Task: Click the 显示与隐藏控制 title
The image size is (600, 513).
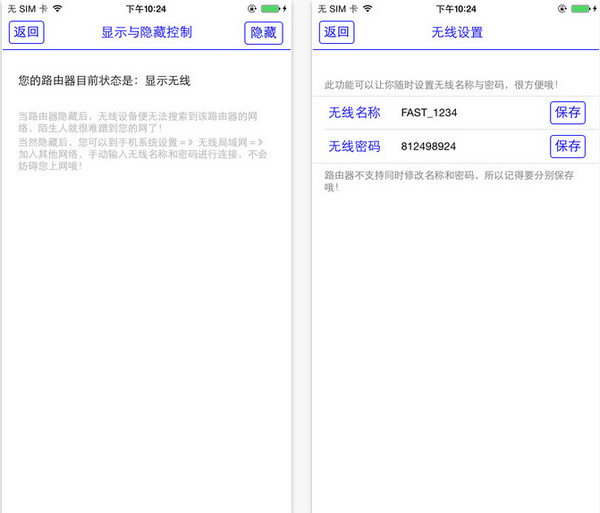Action: tap(147, 33)
